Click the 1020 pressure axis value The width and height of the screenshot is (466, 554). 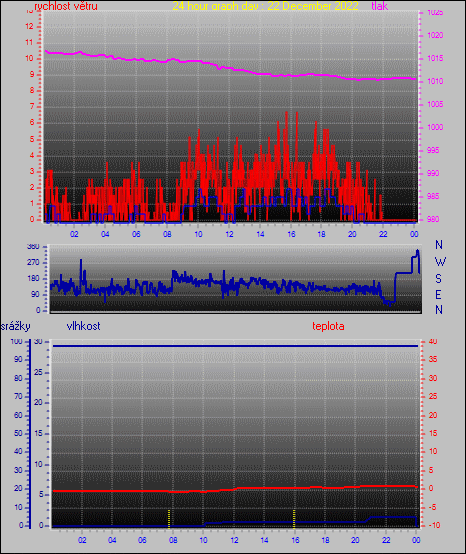pos(435,35)
